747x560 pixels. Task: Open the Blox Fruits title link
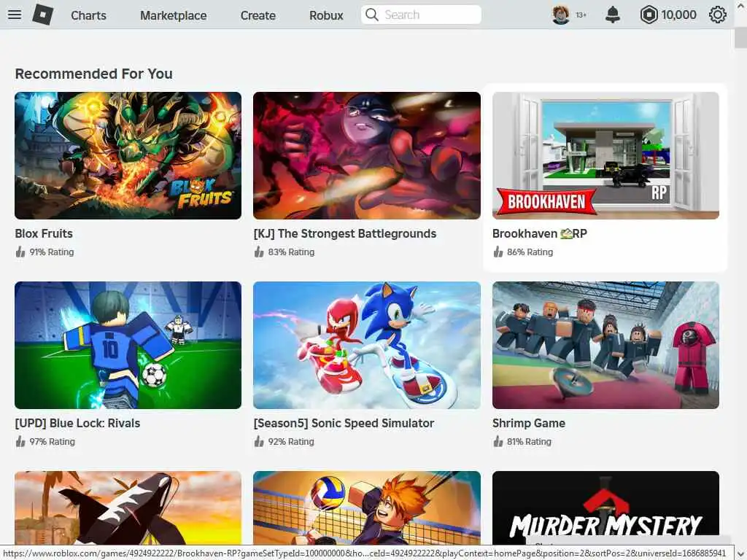point(44,233)
